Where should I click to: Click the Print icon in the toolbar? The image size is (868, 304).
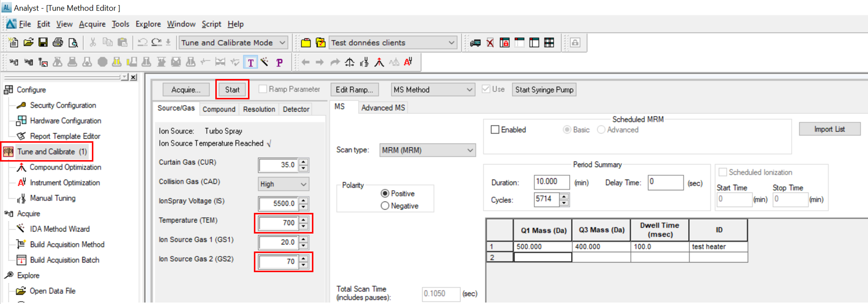pyautogui.click(x=58, y=42)
